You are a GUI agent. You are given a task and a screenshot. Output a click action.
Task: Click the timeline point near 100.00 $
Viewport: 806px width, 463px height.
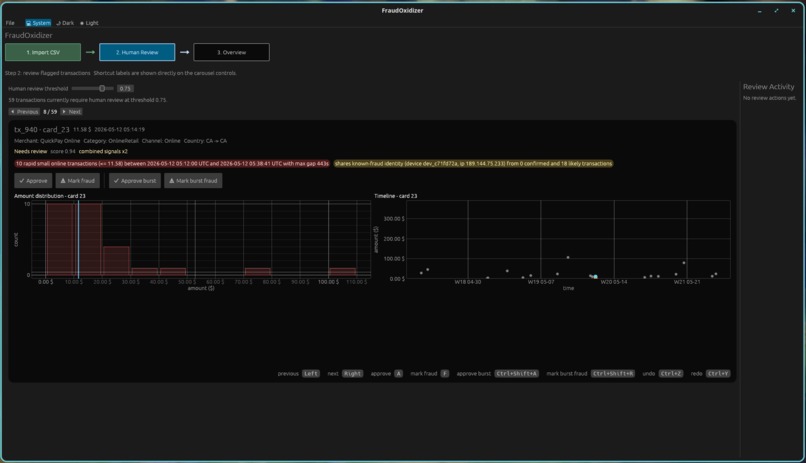coord(568,257)
